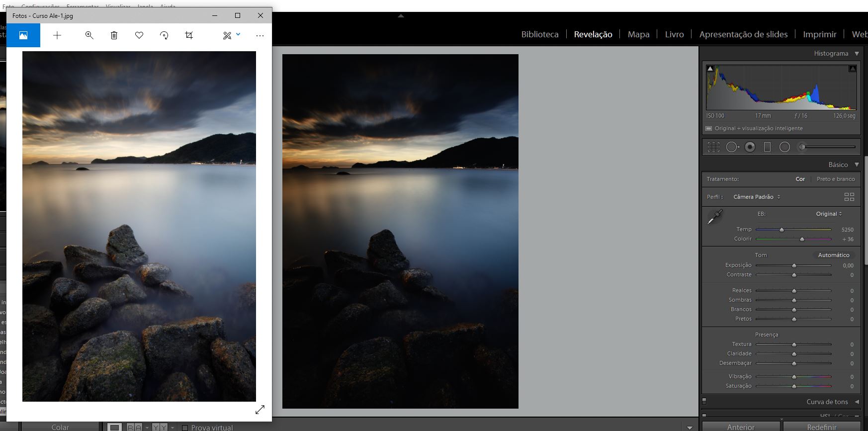Open the three-dots more menu in Fotos
This screenshot has width=868, height=431.
pos(260,35)
